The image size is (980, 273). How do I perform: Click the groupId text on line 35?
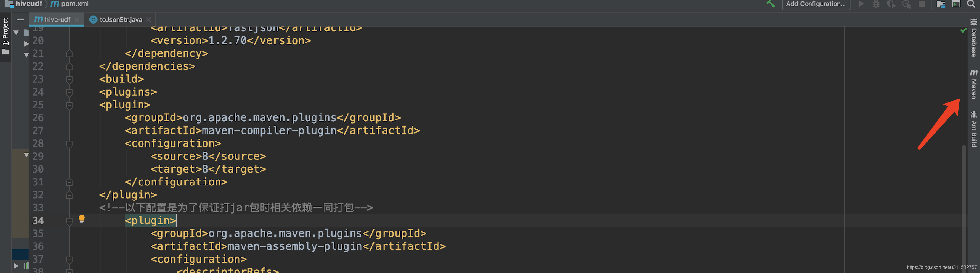click(288, 233)
